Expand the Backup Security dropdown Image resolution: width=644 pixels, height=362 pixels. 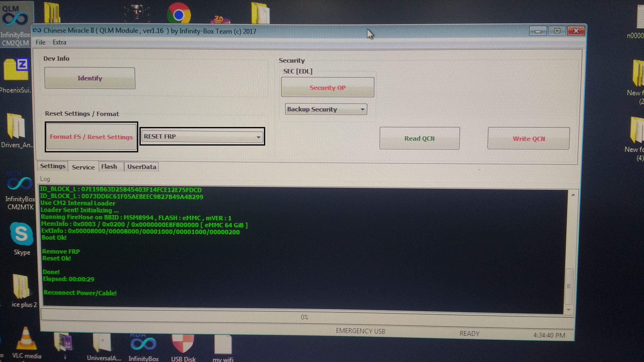362,109
